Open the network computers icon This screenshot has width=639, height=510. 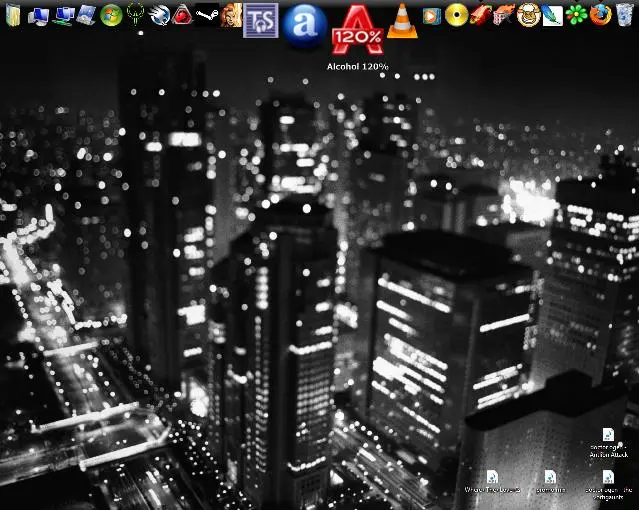coord(63,15)
